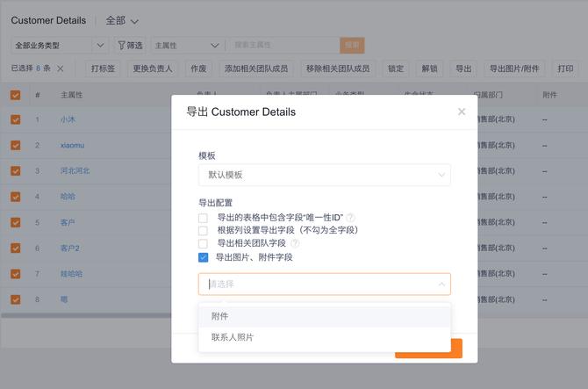Uncheck 导出图片、附件字段 checkbox
588x389 pixels.
click(x=203, y=257)
